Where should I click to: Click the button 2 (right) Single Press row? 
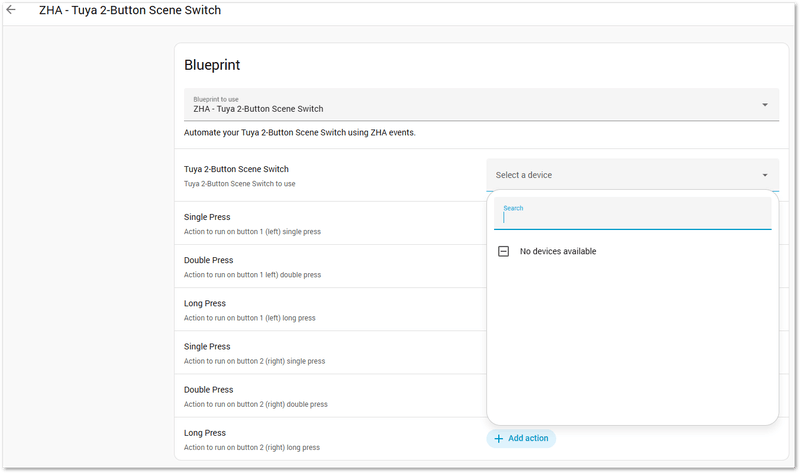click(254, 353)
